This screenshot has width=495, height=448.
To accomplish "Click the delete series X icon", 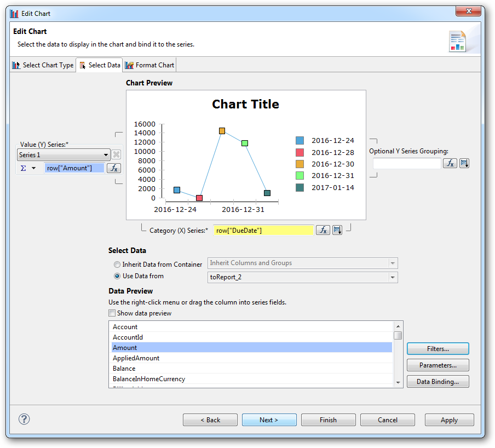I will 116,155.
